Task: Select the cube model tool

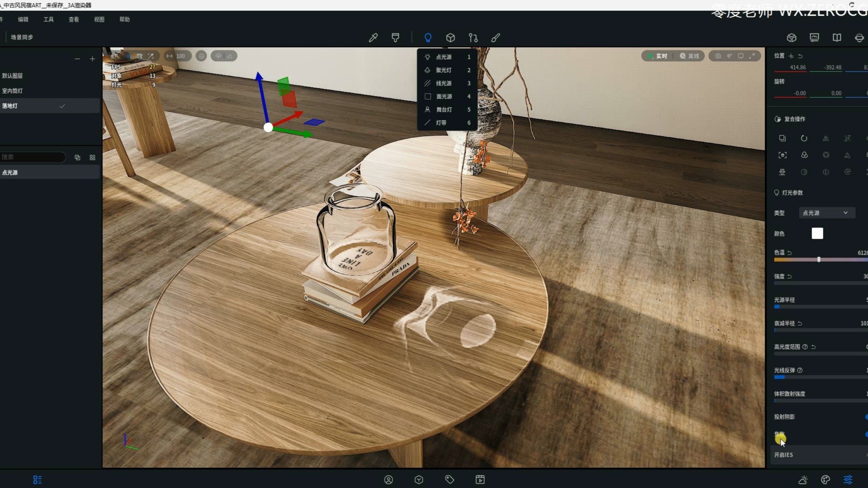Action: click(x=450, y=38)
